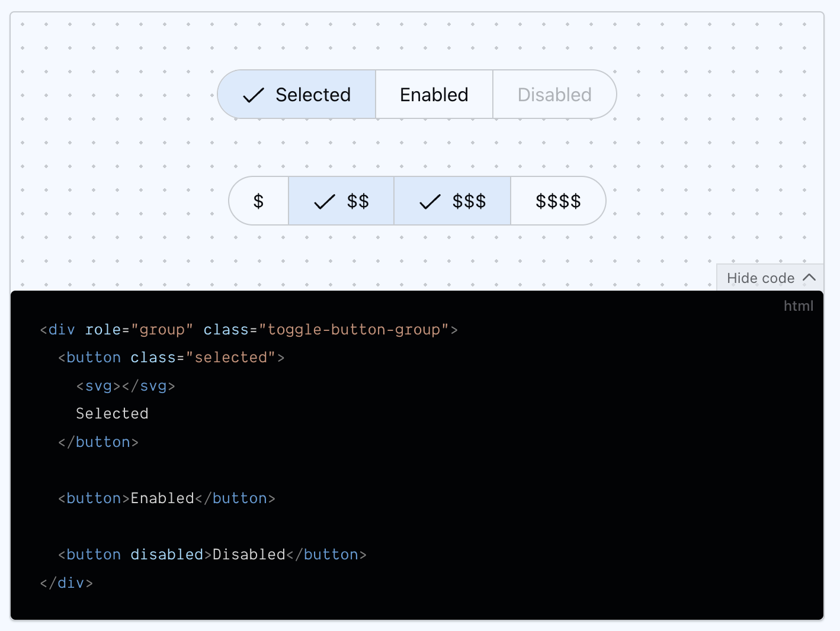The height and width of the screenshot is (631, 840).
Task: Toggle the Selected button text
Action: click(313, 95)
